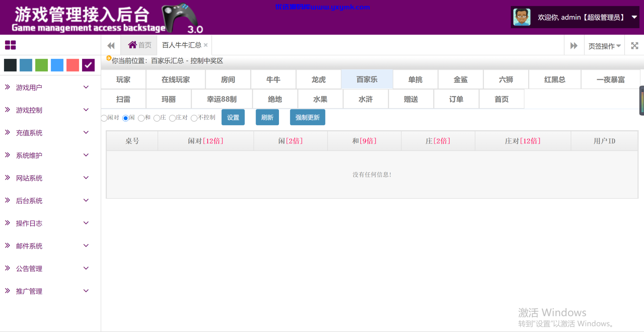Open the 订单 tab
Image resolution: width=644 pixels, height=332 pixels.
456,99
